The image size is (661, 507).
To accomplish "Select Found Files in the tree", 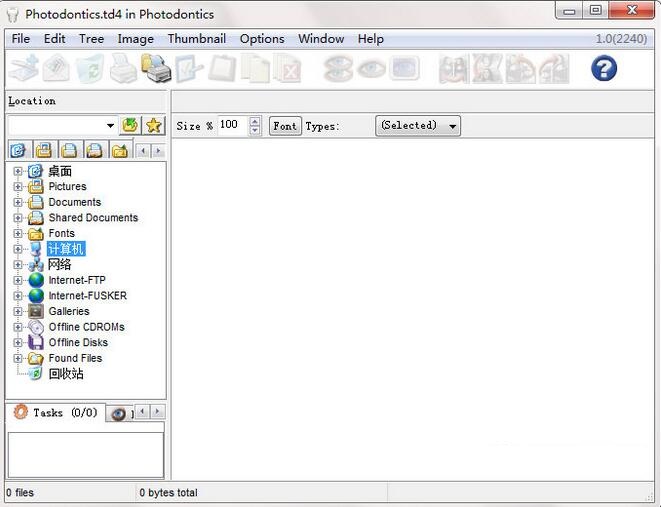I will [x=75, y=358].
